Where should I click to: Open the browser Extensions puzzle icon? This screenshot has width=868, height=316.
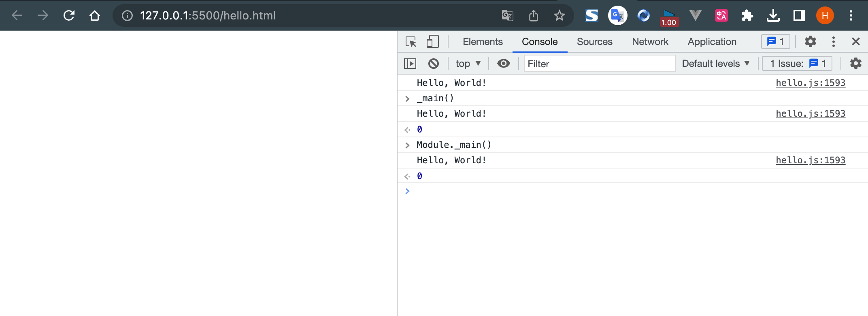(747, 16)
